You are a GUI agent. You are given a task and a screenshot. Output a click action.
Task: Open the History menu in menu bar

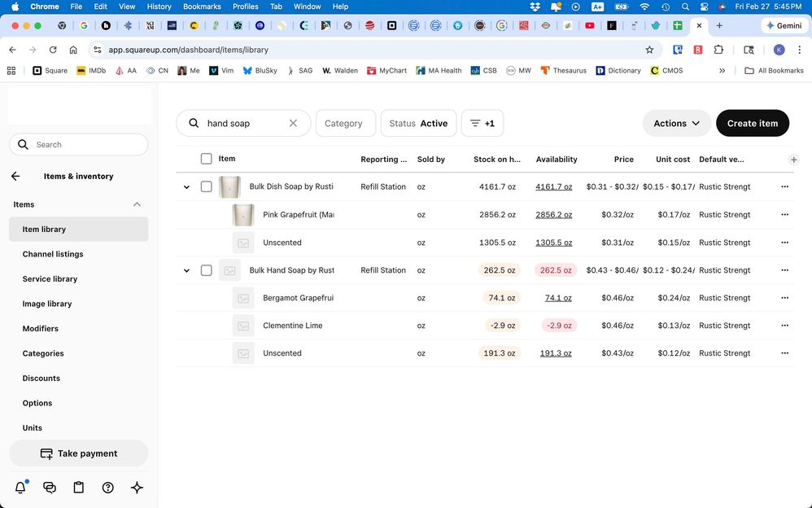click(159, 7)
